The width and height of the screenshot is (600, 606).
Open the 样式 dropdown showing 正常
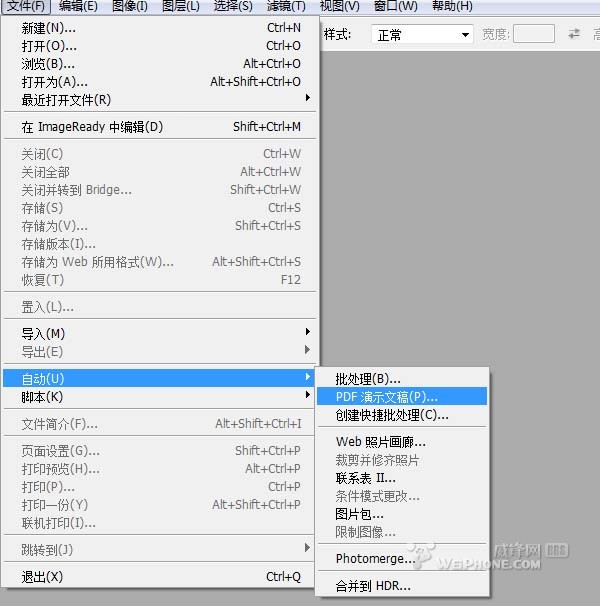[x=422, y=35]
